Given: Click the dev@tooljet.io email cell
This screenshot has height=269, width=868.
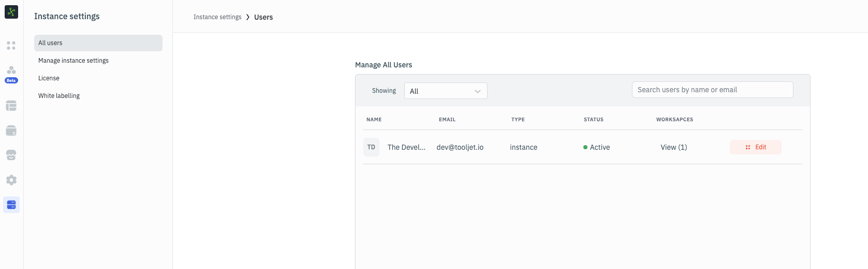Looking at the screenshot, I should click(x=460, y=147).
